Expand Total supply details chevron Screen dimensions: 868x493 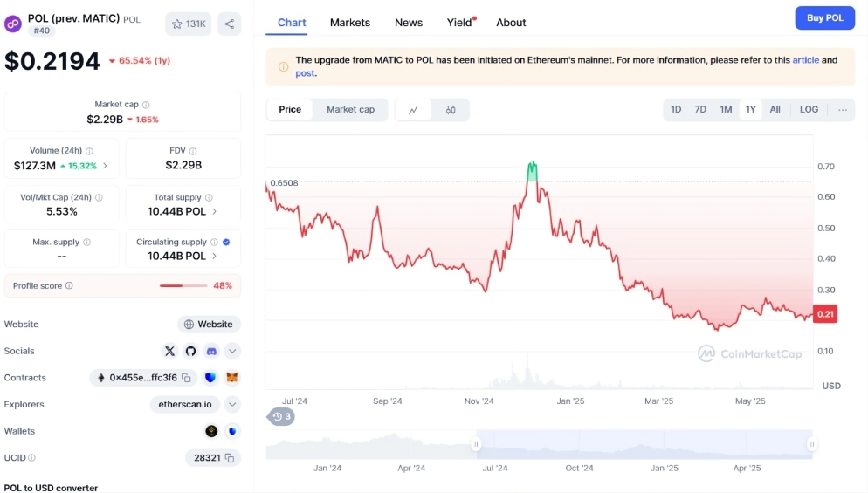(215, 211)
